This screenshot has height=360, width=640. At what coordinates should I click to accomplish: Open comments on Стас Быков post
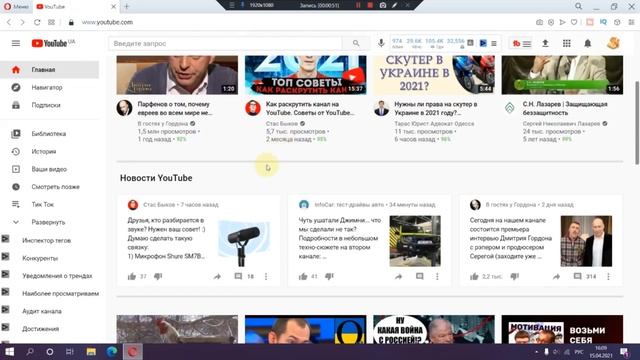pyautogui.click(x=238, y=276)
